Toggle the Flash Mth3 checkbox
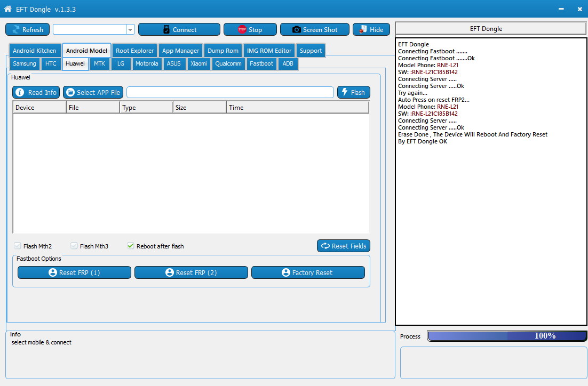588x386 pixels. click(74, 246)
